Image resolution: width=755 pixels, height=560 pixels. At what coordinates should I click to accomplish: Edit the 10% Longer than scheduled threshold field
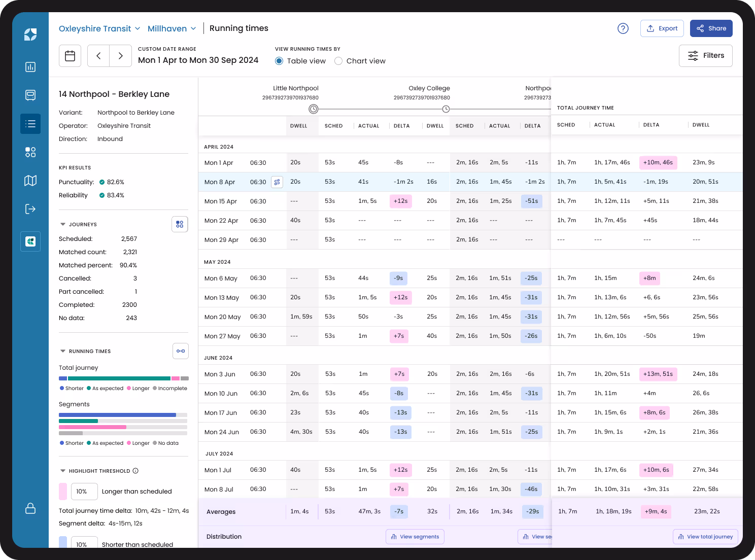click(x=84, y=491)
